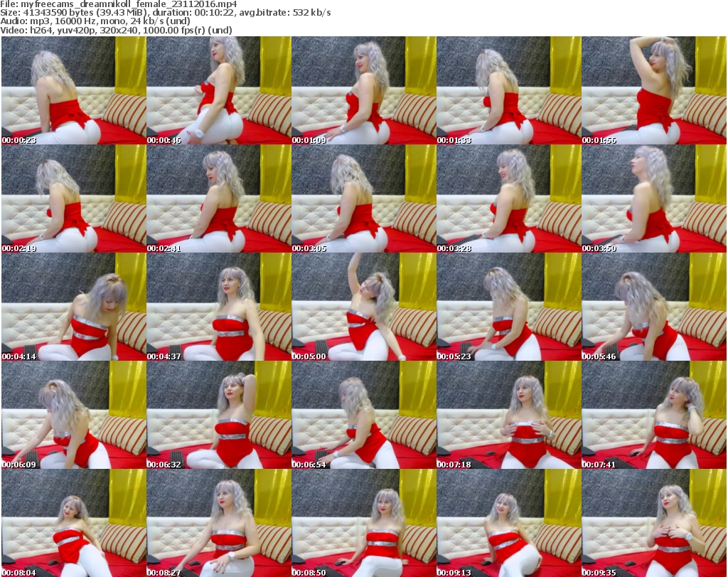Select the thumbnail frame at 00:09:13
The height and width of the screenshot is (577, 728).
pos(509,523)
